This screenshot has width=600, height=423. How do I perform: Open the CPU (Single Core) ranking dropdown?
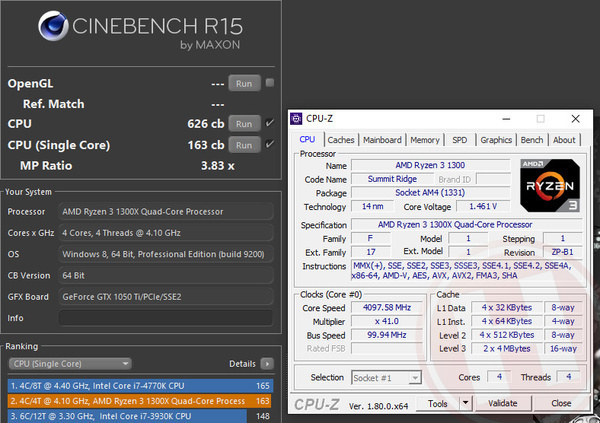pos(70,364)
